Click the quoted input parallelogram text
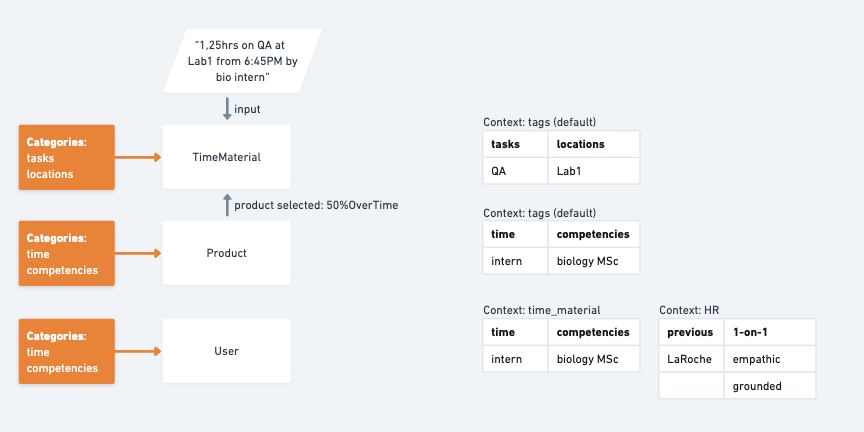Viewport: 864px width, 432px height. coord(242,61)
